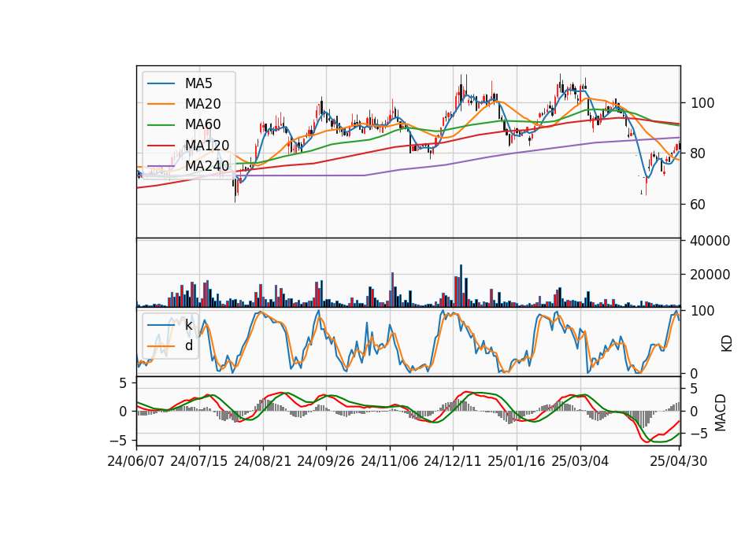This screenshot has height=543, width=756.
Task: Click the d legend label in KD panel
Action: click(x=189, y=345)
